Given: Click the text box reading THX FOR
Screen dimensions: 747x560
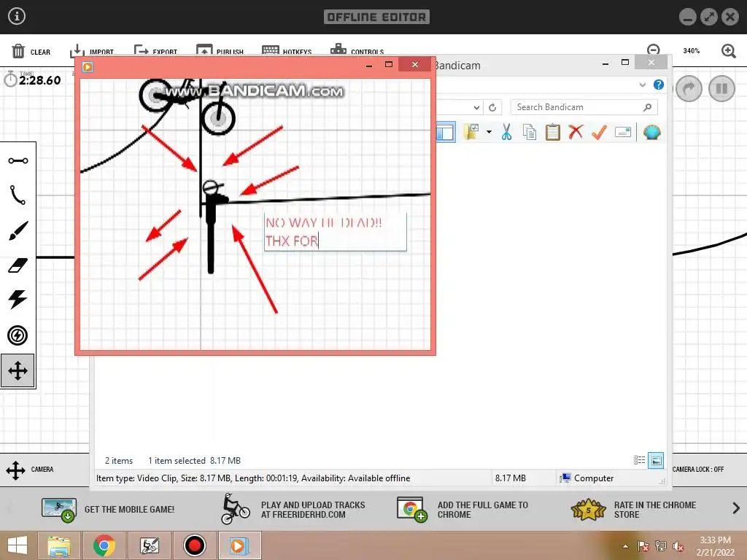Looking at the screenshot, I should coord(336,232).
